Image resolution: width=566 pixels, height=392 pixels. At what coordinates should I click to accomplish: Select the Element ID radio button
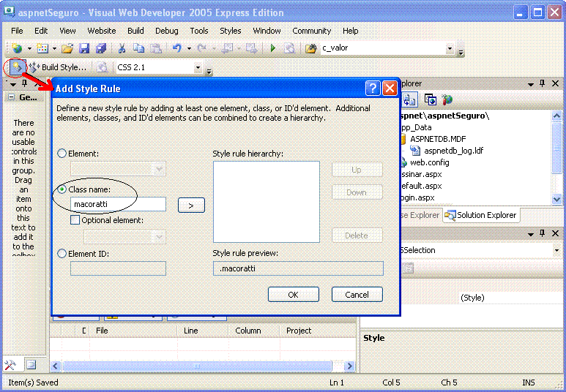coord(62,254)
